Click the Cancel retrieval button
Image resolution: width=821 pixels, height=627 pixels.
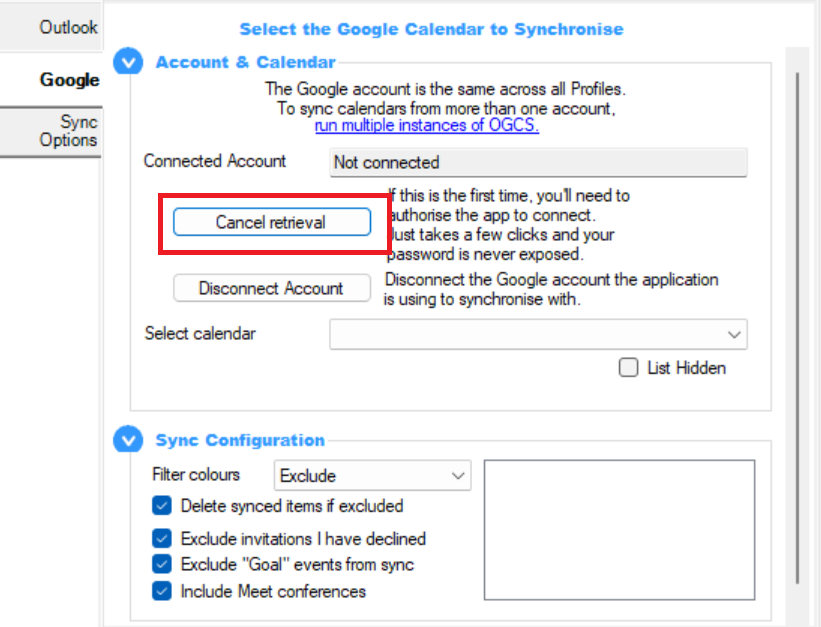[x=272, y=222]
